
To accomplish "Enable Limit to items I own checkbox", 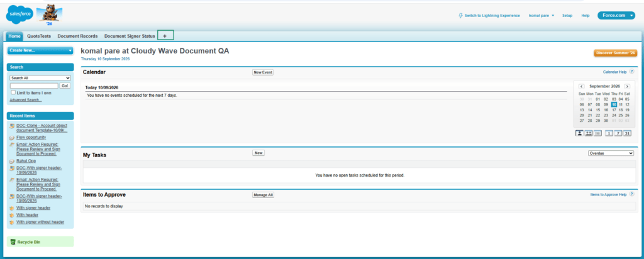I will (x=13, y=92).
